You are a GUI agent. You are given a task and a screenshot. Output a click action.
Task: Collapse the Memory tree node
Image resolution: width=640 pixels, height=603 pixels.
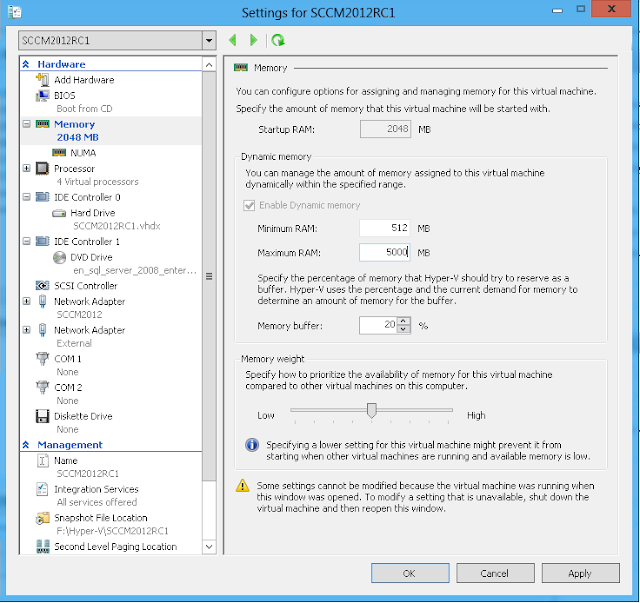(x=27, y=124)
